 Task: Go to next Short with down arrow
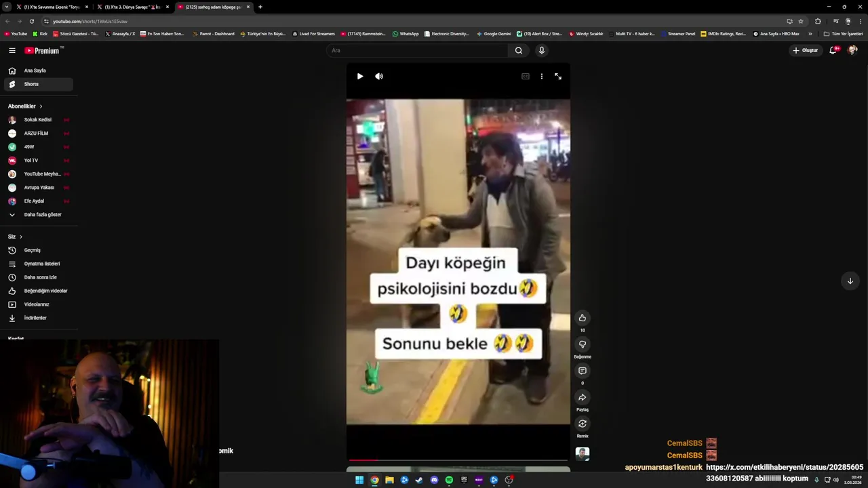tap(850, 281)
